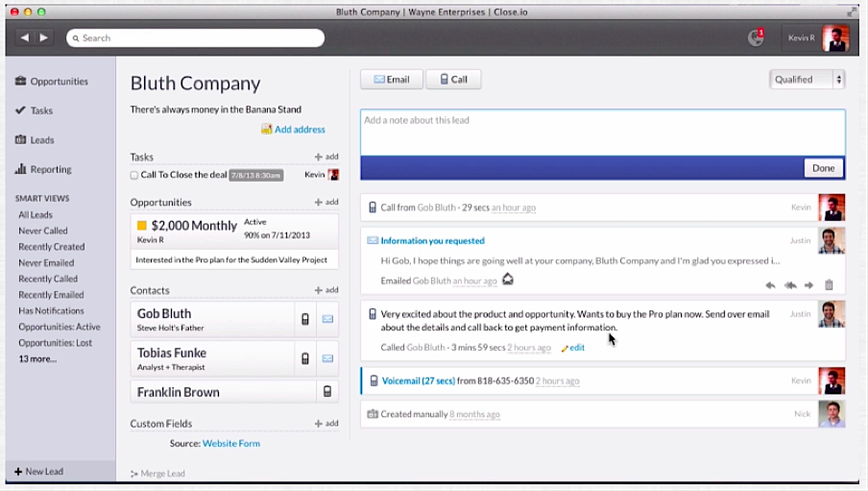
Task: Click the phone icon next to Gob Bluth
Action: coord(305,319)
